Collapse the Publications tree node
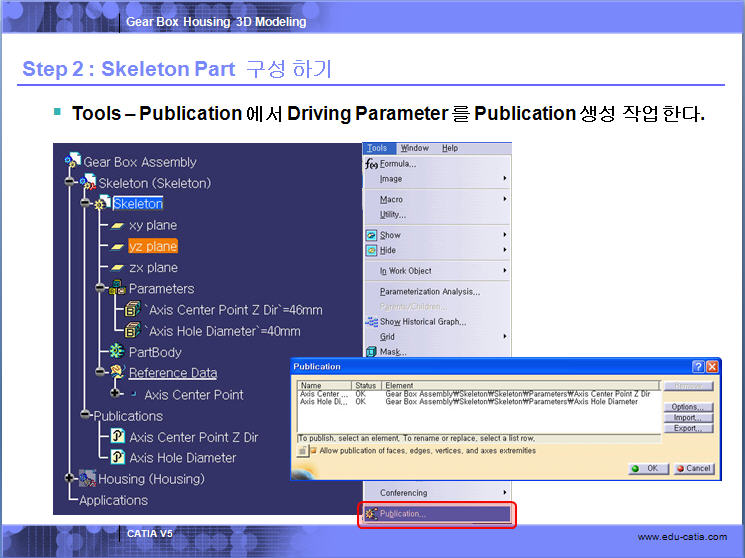This screenshot has height=558, width=745. (85, 415)
